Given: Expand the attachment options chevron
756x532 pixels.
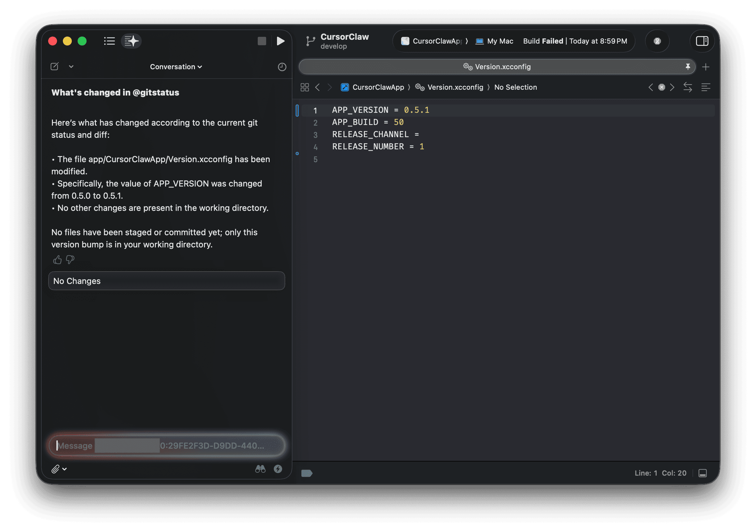Looking at the screenshot, I should click(x=64, y=469).
